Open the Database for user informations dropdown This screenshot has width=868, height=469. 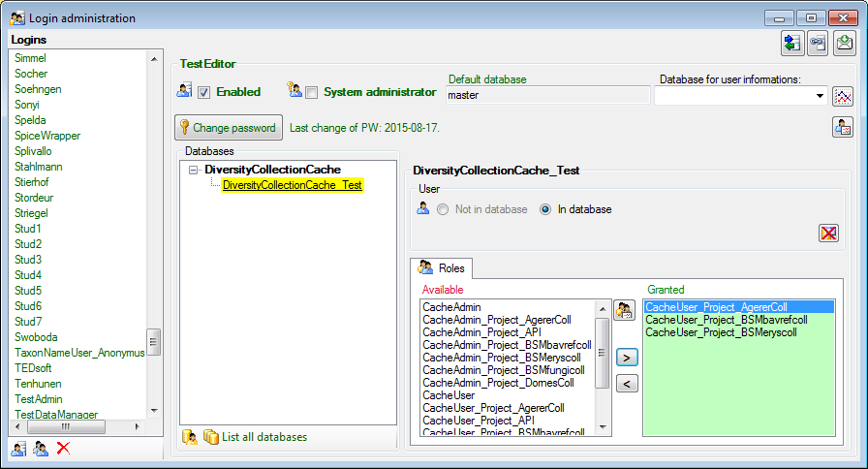pyautogui.click(x=820, y=96)
